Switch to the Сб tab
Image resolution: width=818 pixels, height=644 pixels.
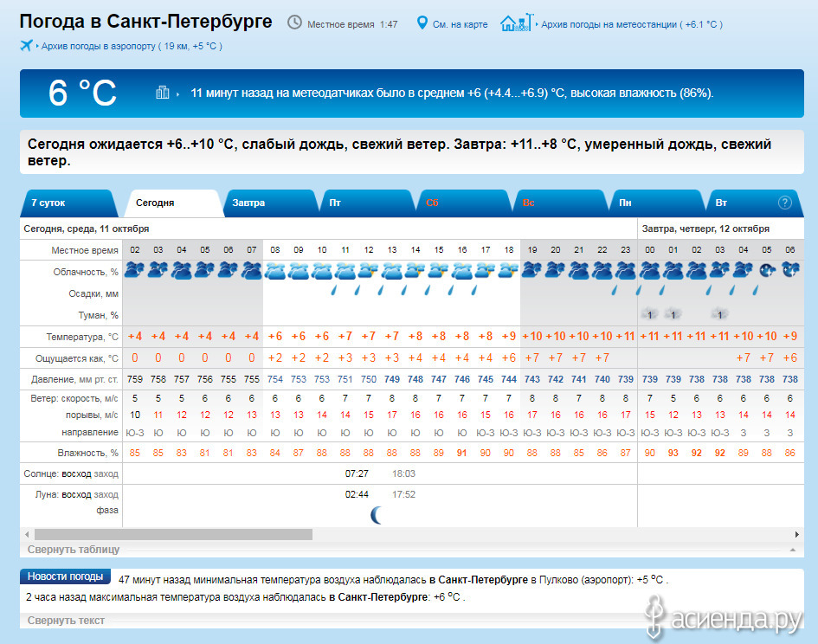[463, 203]
